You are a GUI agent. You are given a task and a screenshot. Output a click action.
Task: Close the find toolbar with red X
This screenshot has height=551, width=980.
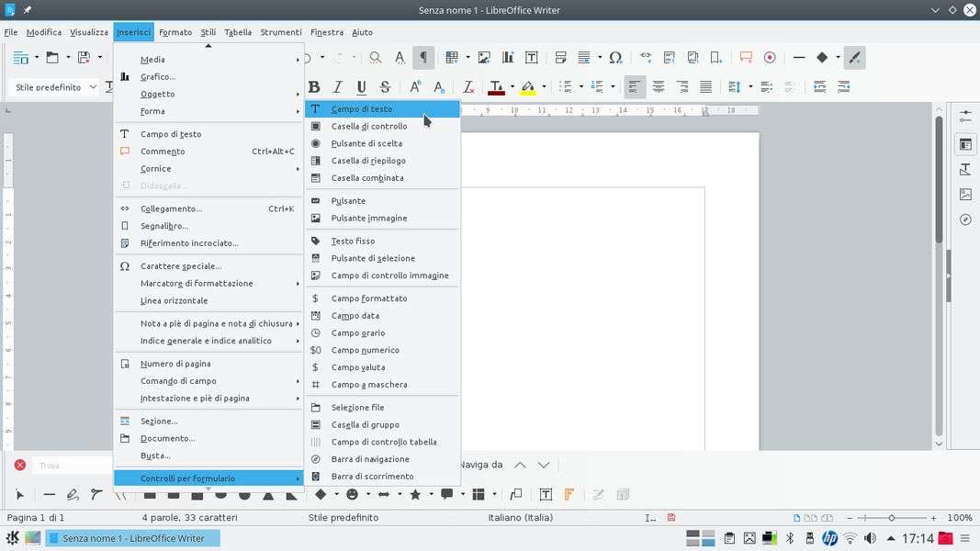pos(19,465)
